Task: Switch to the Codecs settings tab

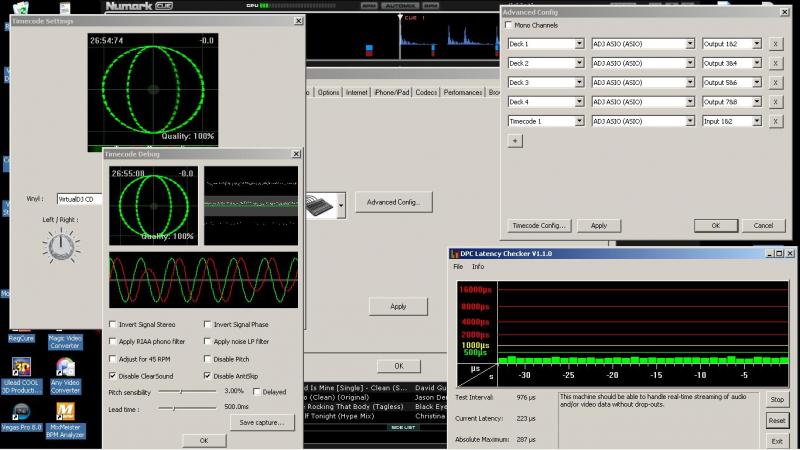Action: click(x=426, y=93)
